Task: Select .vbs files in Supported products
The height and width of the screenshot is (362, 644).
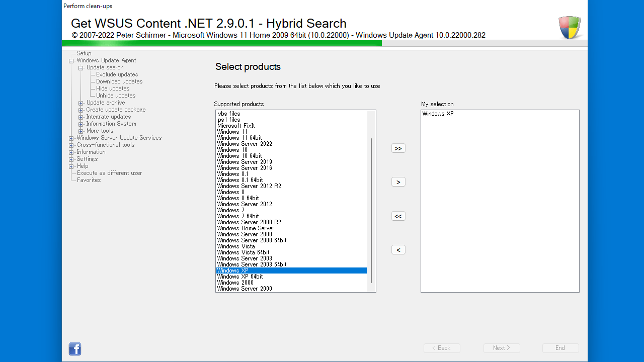Action: (x=291, y=114)
